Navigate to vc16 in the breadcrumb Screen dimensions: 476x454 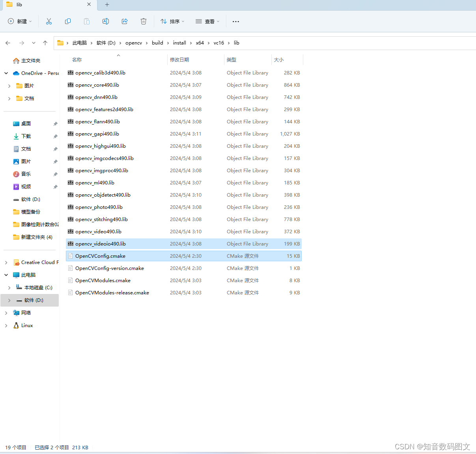(x=219, y=43)
